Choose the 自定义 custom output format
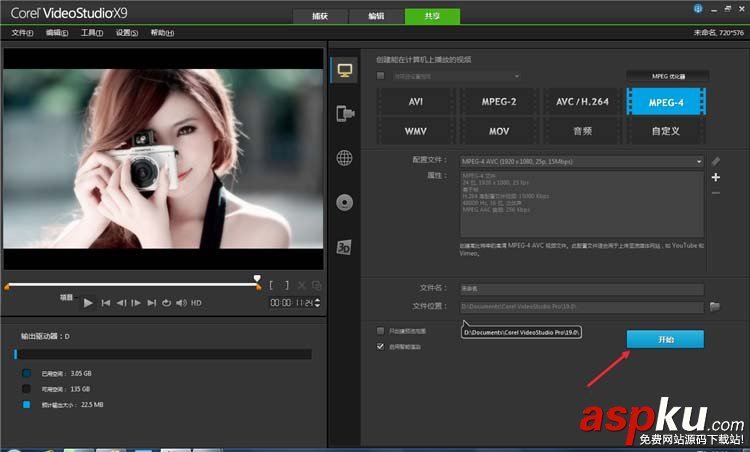The width and height of the screenshot is (750, 452). point(666,131)
